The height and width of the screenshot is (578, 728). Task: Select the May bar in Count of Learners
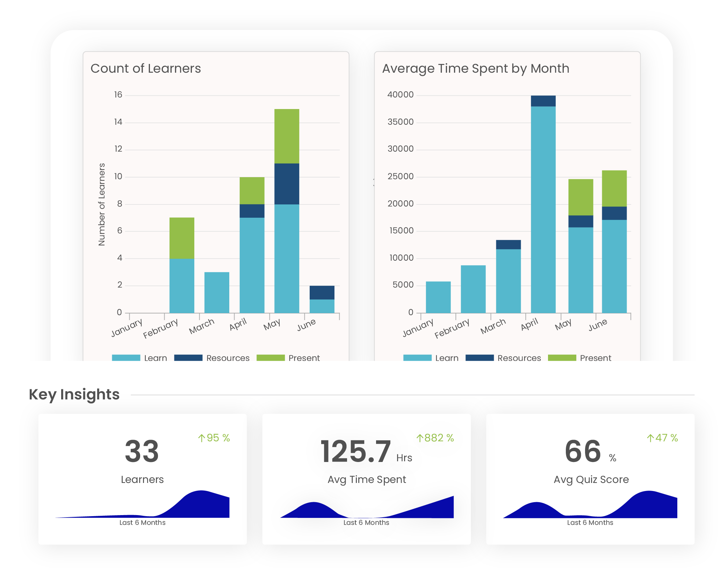(287, 211)
